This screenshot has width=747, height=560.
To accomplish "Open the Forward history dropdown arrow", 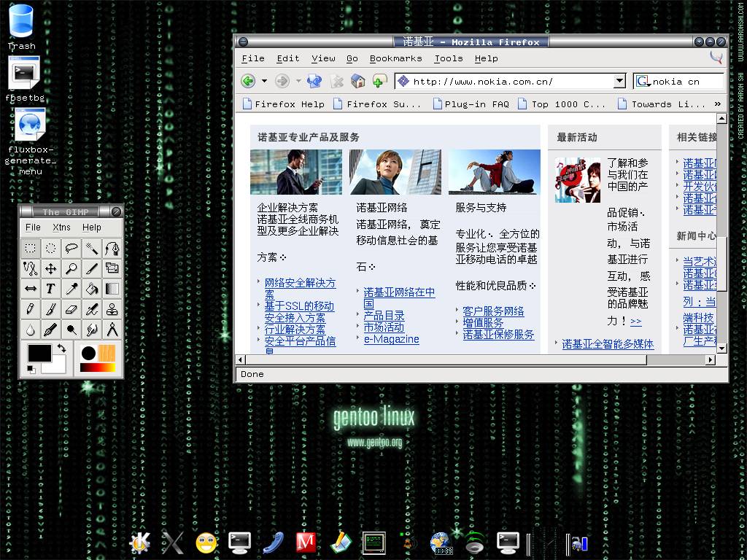I will 298,82.
